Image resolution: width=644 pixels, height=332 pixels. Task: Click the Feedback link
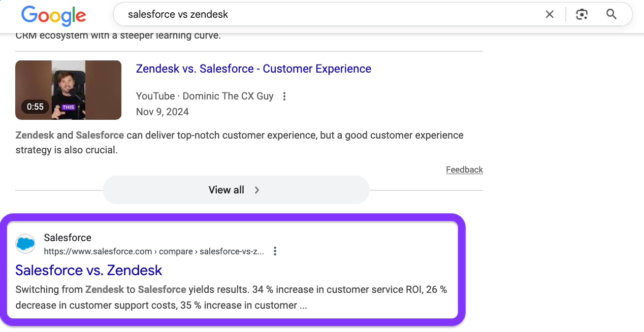click(464, 170)
